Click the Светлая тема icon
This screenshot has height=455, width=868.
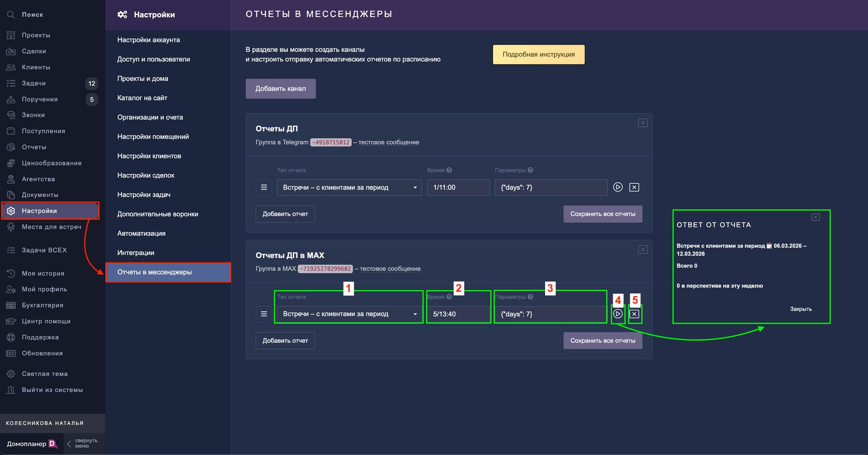pyautogui.click(x=10, y=374)
